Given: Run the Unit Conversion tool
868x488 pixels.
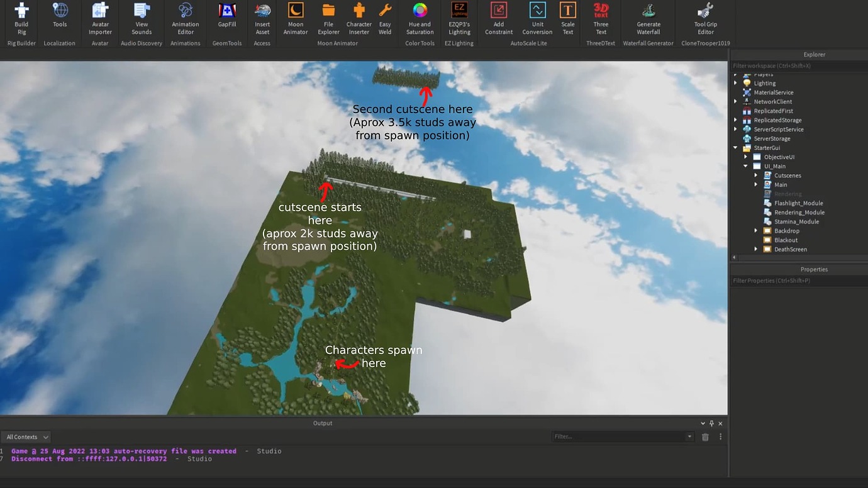Looking at the screenshot, I should pos(538,19).
